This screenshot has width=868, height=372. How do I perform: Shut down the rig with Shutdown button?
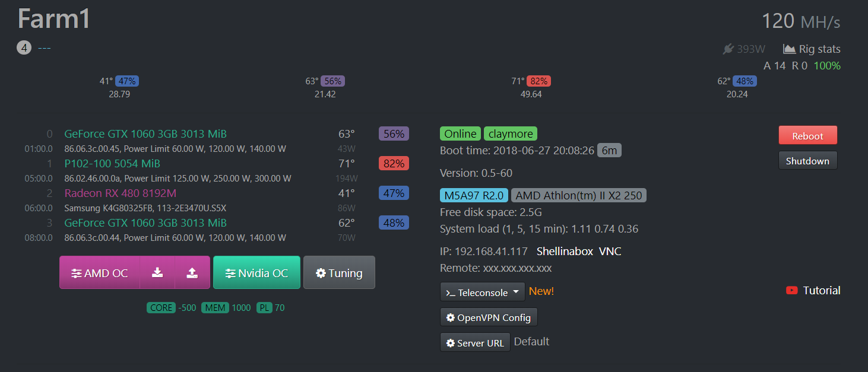(807, 161)
